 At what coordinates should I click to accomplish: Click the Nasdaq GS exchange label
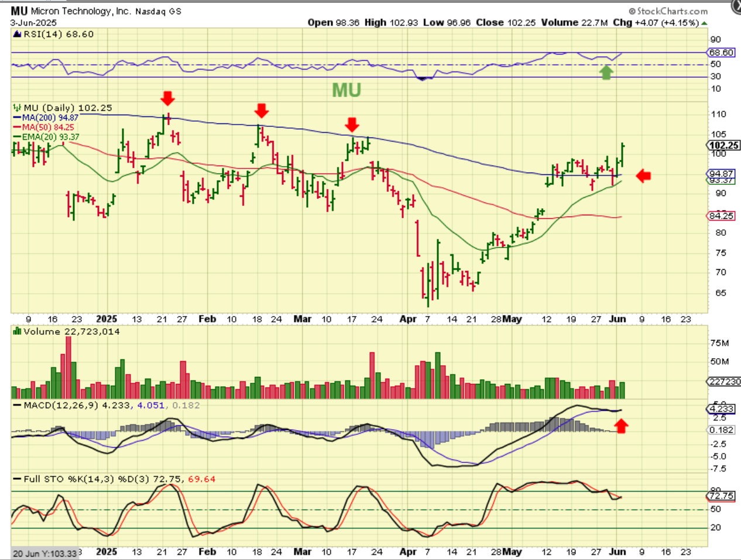(159, 11)
